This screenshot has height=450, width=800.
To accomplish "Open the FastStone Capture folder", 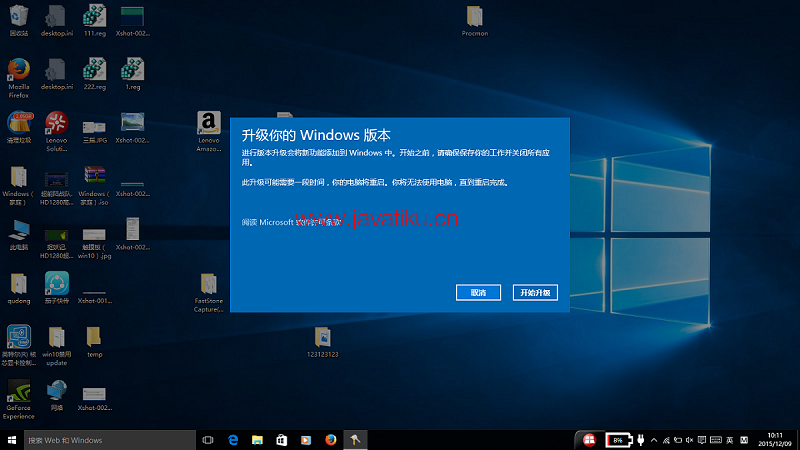I will click(209, 293).
